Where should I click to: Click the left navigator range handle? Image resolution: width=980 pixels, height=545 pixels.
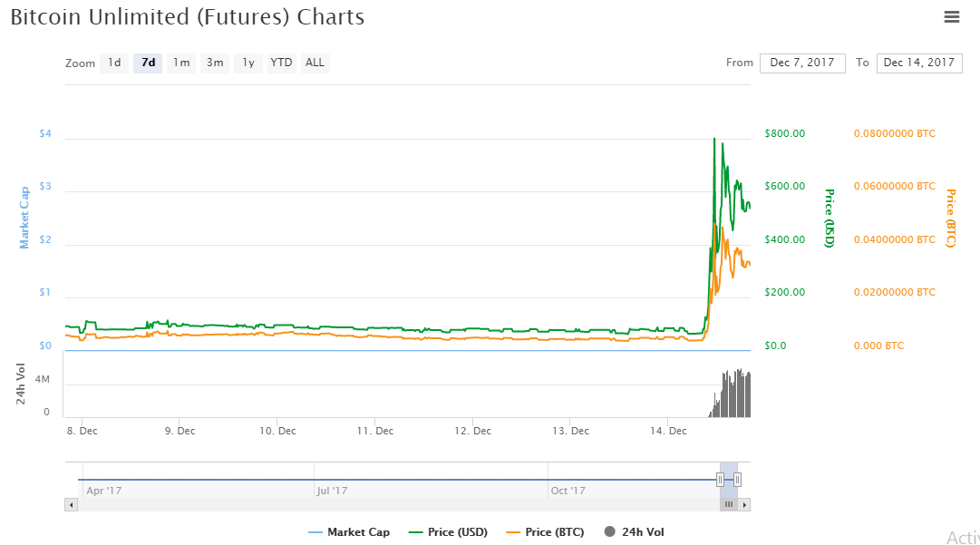click(x=720, y=480)
